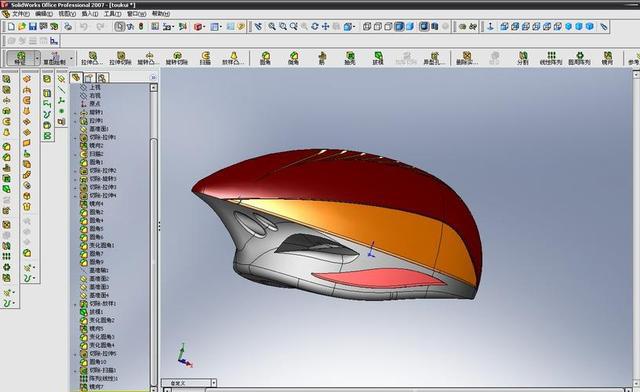Screen dimensions: 640x392
Task: Open dropdown arrow beside 特征 toolbar button
Action: [x=37, y=59]
